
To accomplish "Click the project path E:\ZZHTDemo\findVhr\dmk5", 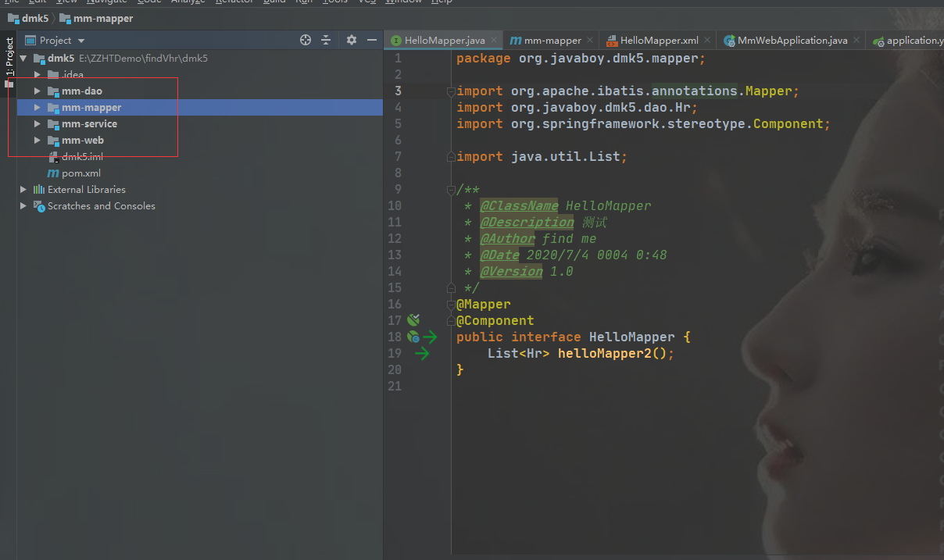I will click(143, 59).
